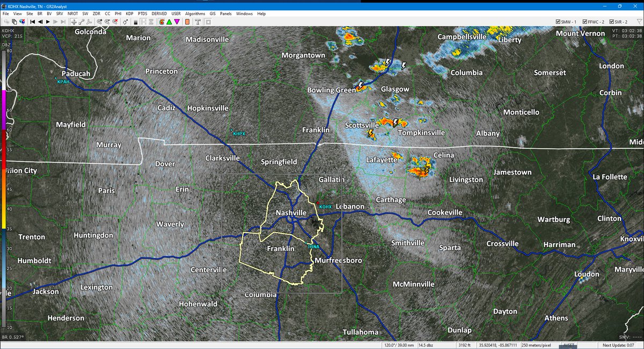
Task: Uncheck the SMW - 1 checkbox
Action: pyautogui.click(x=558, y=21)
